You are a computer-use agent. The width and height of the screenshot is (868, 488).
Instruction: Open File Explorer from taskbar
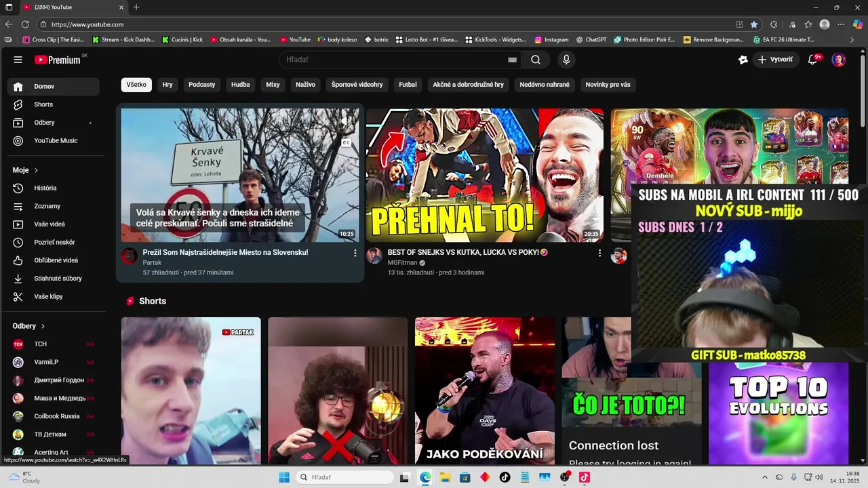pyautogui.click(x=445, y=477)
